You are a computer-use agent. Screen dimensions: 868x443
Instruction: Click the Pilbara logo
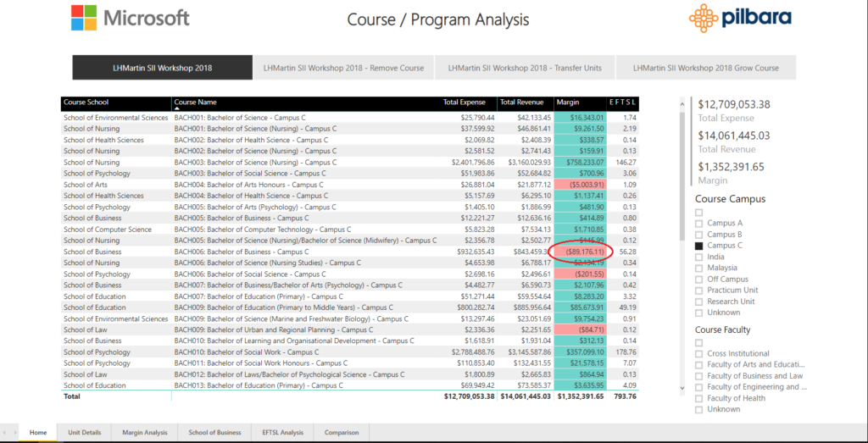(x=740, y=18)
